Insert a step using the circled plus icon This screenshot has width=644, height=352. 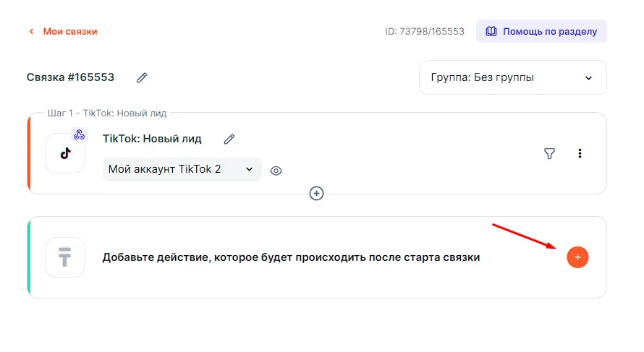[316, 193]
